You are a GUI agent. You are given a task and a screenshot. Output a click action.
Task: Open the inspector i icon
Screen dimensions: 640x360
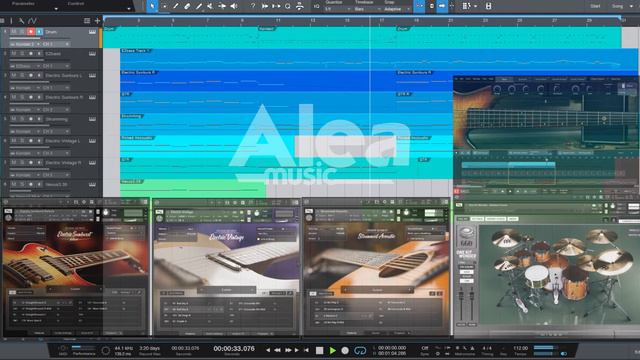coord(11,20)
